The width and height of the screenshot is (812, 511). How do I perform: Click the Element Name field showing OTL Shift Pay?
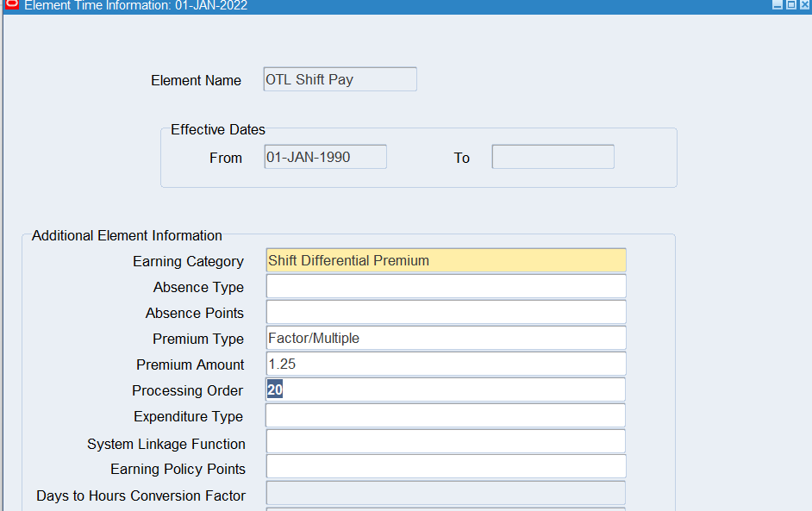click(x=340, y=79)
